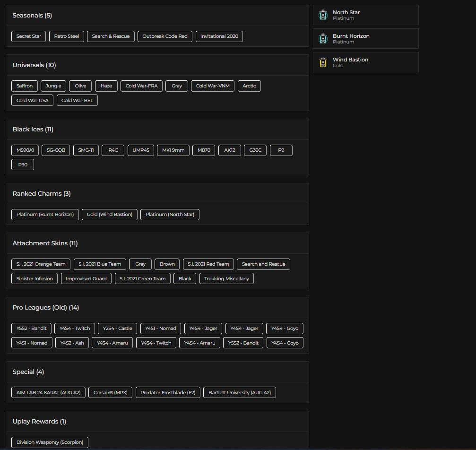Click the Wind Bastion gold charm icon
This screenshot has height=450, width=476.
click(323, 62)
